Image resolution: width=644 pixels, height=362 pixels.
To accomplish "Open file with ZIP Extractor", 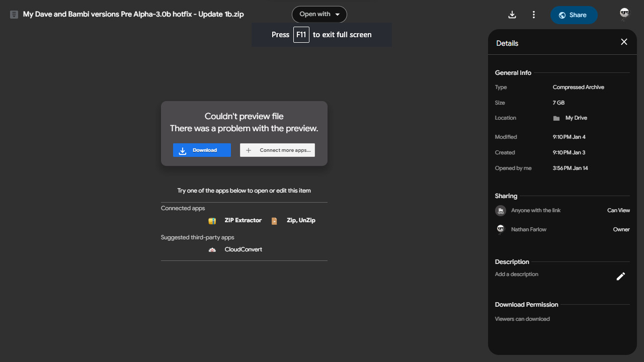I will click(243, 220).
